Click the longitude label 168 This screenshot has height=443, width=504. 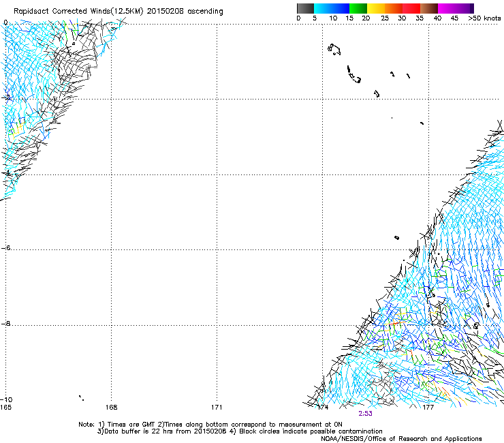click(x=112, y=408)
